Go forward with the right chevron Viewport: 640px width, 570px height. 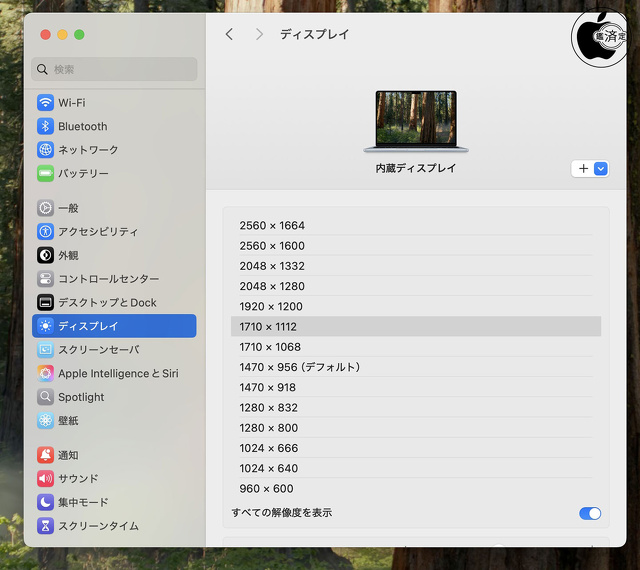259,34
